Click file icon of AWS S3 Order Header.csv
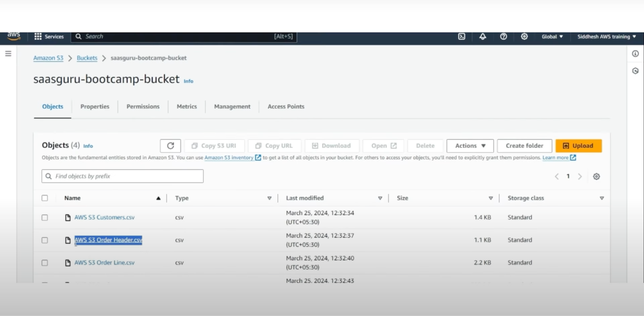This screenshot has height=316, width=644. (x=68, y=240)
